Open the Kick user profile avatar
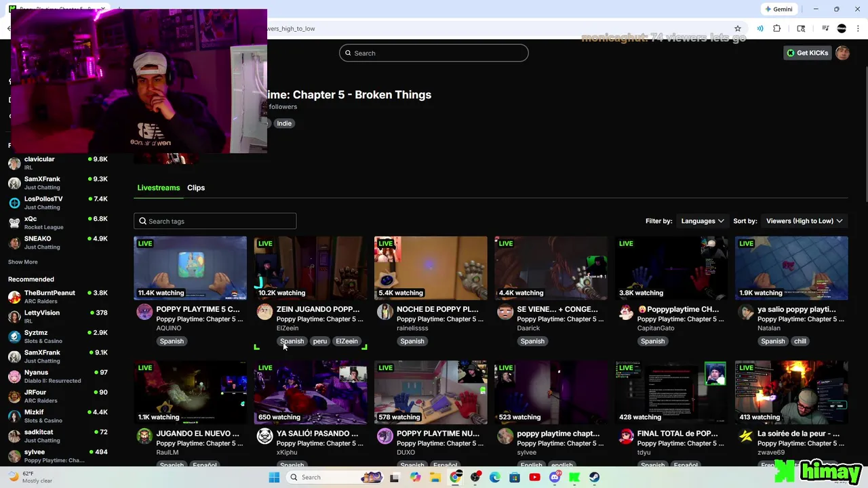 [843, 53]
